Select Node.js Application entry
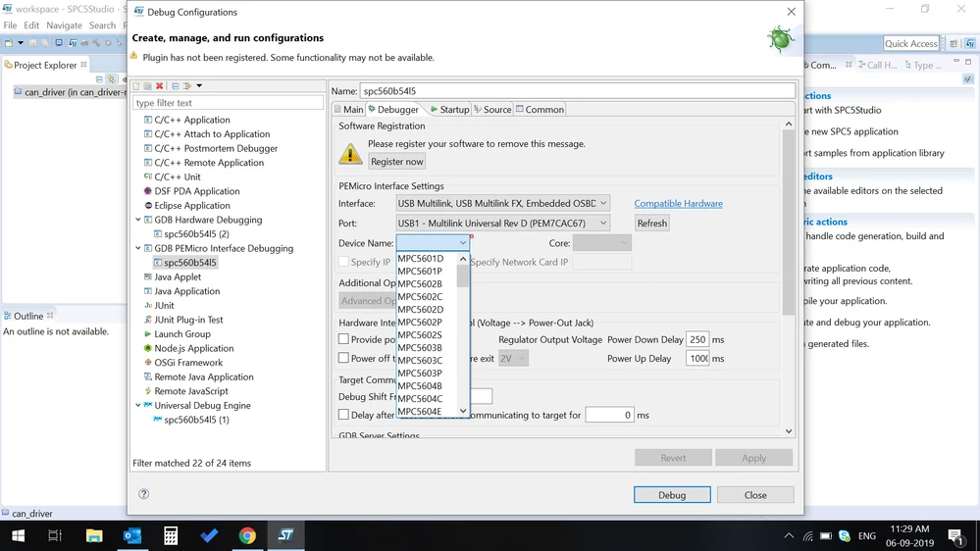The width and height of the screenshot is (980, 551). (x=194, y=348)
